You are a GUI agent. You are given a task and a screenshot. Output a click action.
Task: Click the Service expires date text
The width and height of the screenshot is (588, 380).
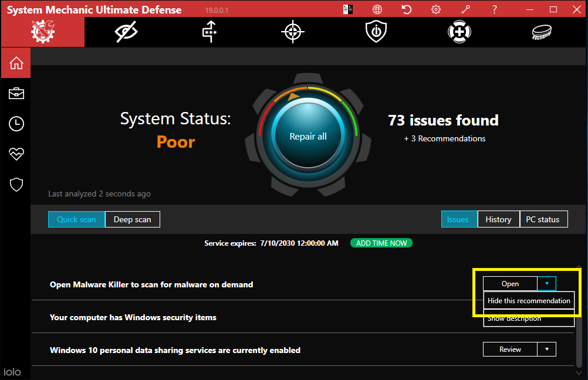pos(271,243)
